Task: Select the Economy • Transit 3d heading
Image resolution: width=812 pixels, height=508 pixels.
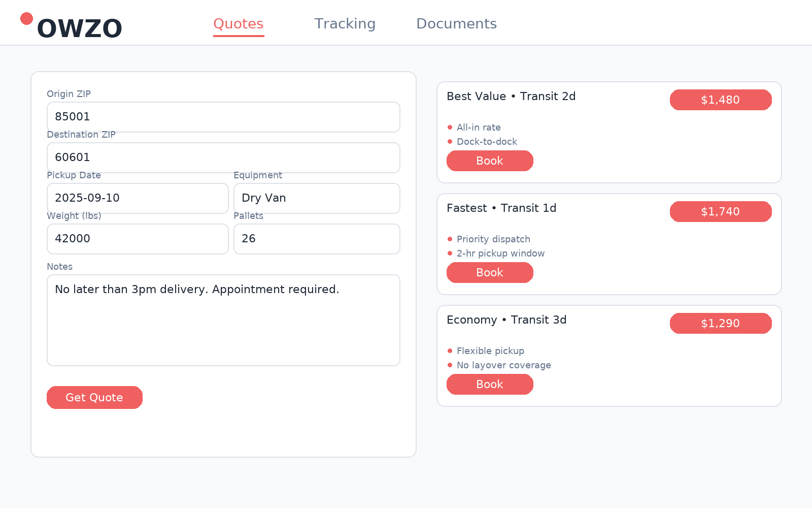Action: [x=506, y=320]
